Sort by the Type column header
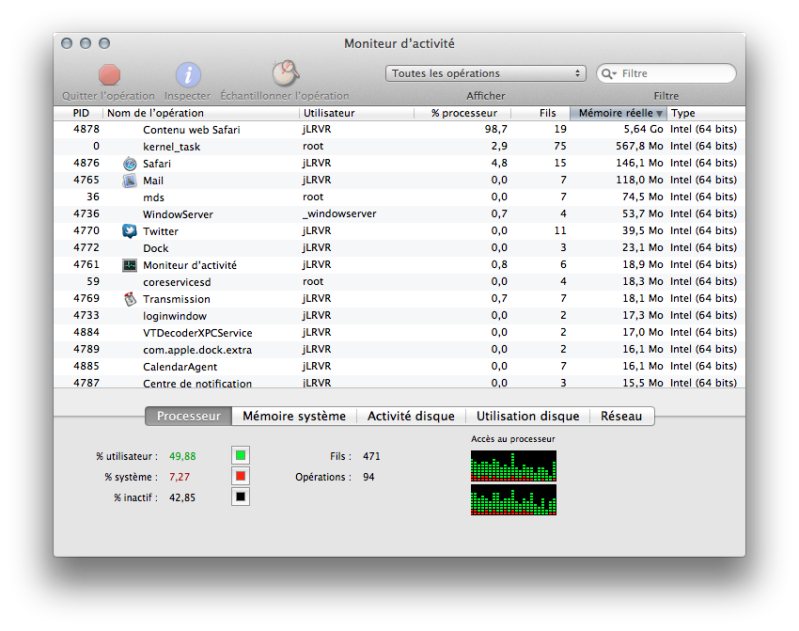The height and width of the screenshot is (631, 799). click(706, 113)
